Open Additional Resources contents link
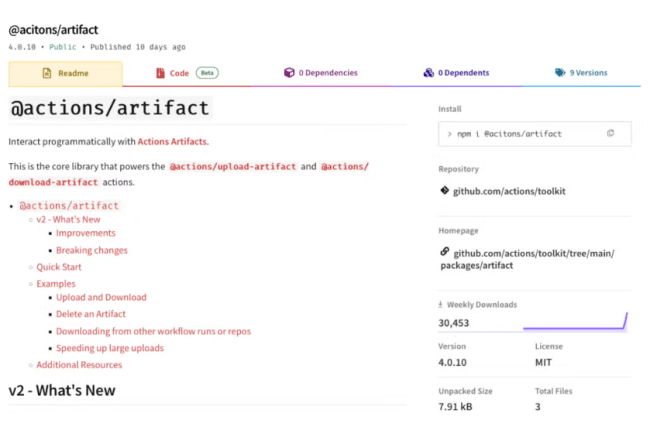 79,365
